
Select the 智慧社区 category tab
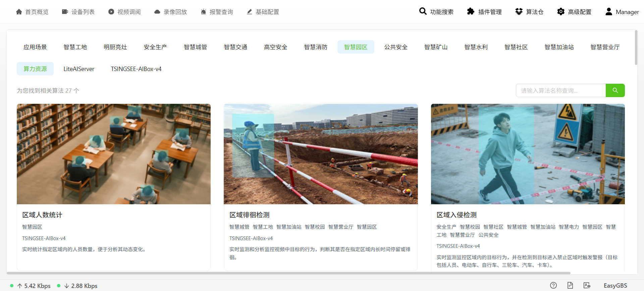(516, 47)
